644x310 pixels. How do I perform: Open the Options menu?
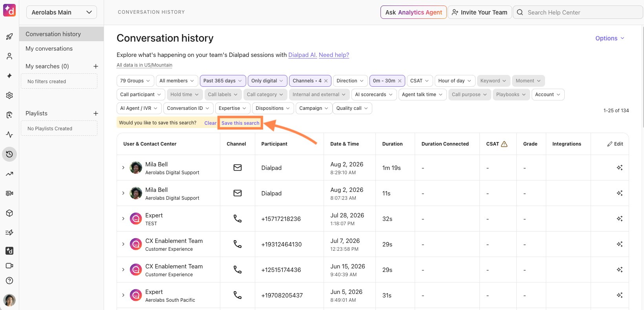610,38
